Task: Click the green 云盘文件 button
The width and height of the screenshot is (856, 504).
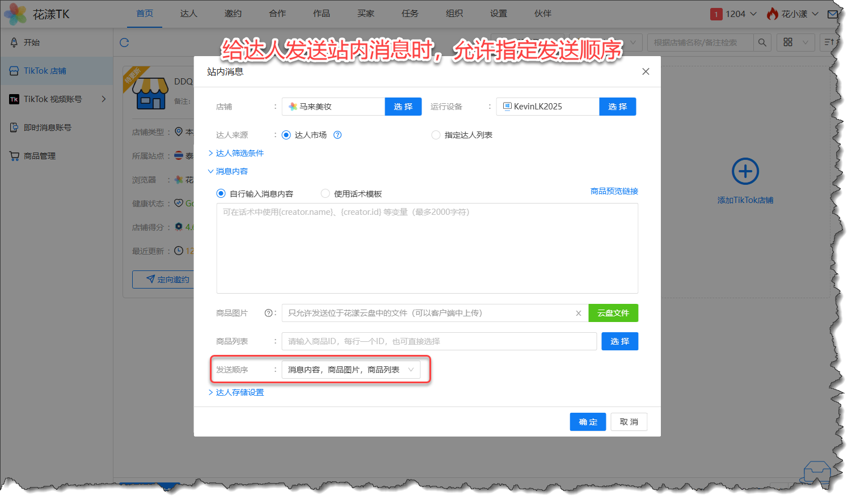Action: pos(613,313)
